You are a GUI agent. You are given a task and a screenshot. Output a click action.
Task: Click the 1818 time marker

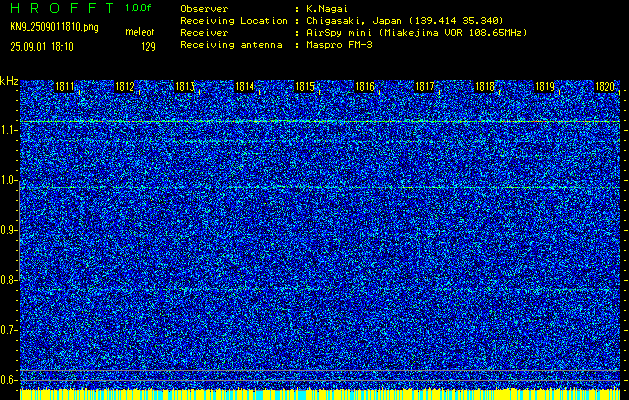tap(485, 87)
